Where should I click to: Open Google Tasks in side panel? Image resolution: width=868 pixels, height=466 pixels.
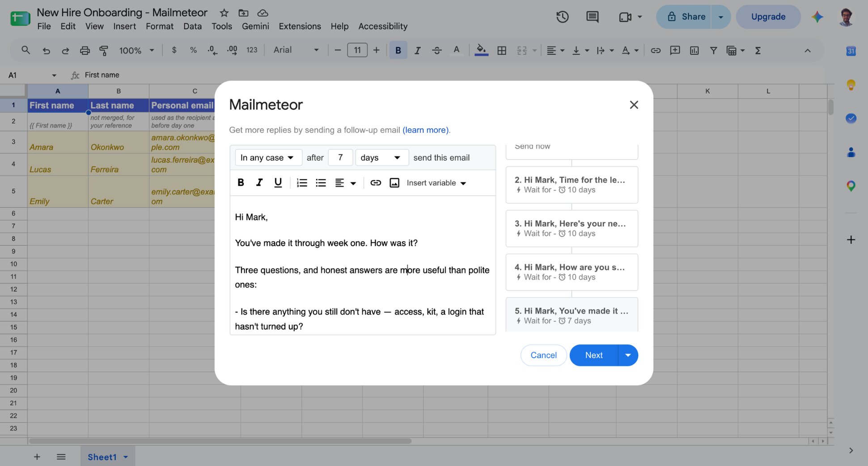pyautogui.click(x=851, y=118)
